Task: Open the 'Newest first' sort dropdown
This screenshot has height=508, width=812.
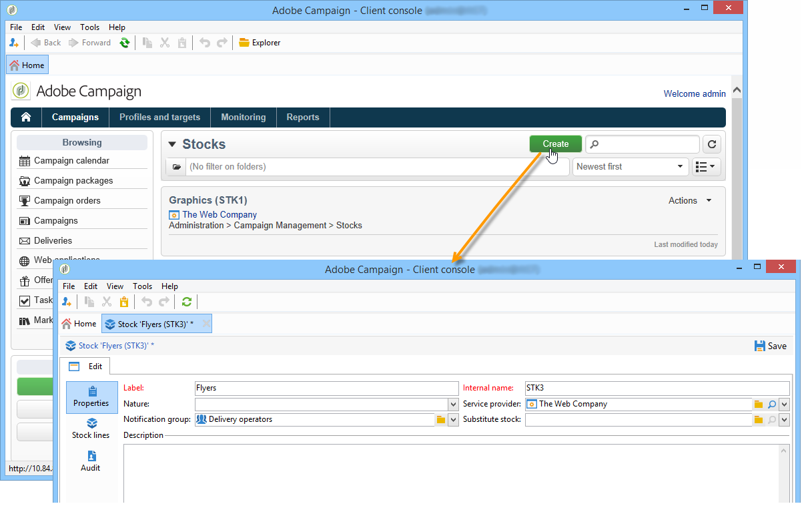Action: 631,167
